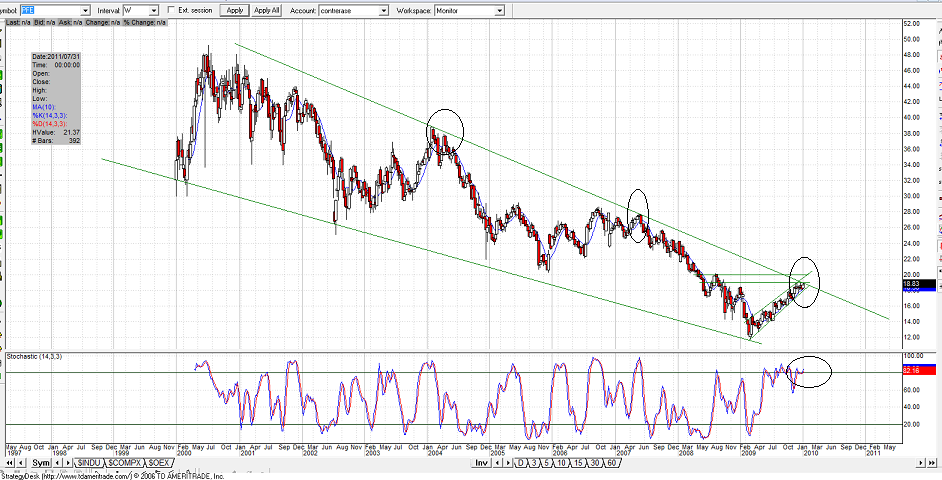This screenshot has width=942, height=480.
Task: Select the Inv tab
Action: pyautogui.click(x=481, y=463)
